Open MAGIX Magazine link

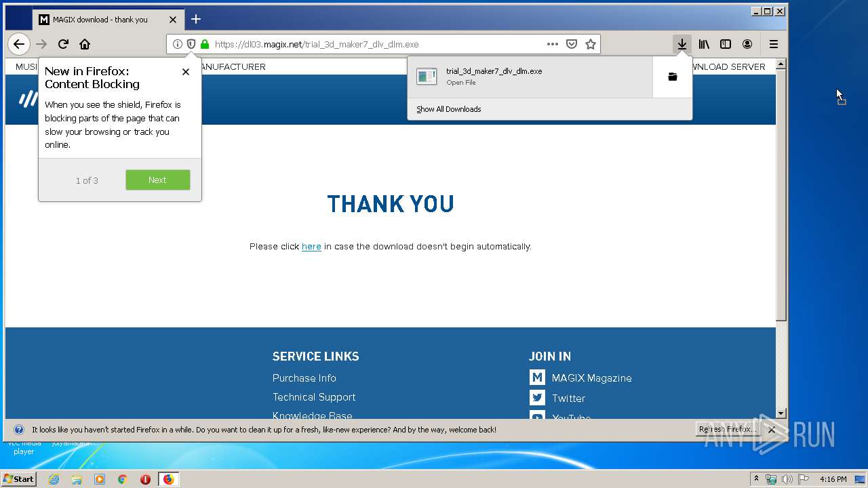pos(592,378)
